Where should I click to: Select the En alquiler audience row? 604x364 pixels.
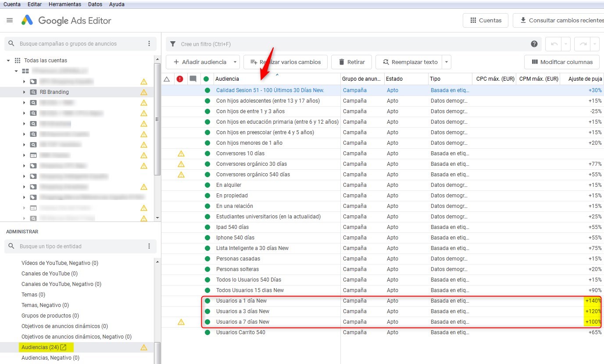(382, 185)
